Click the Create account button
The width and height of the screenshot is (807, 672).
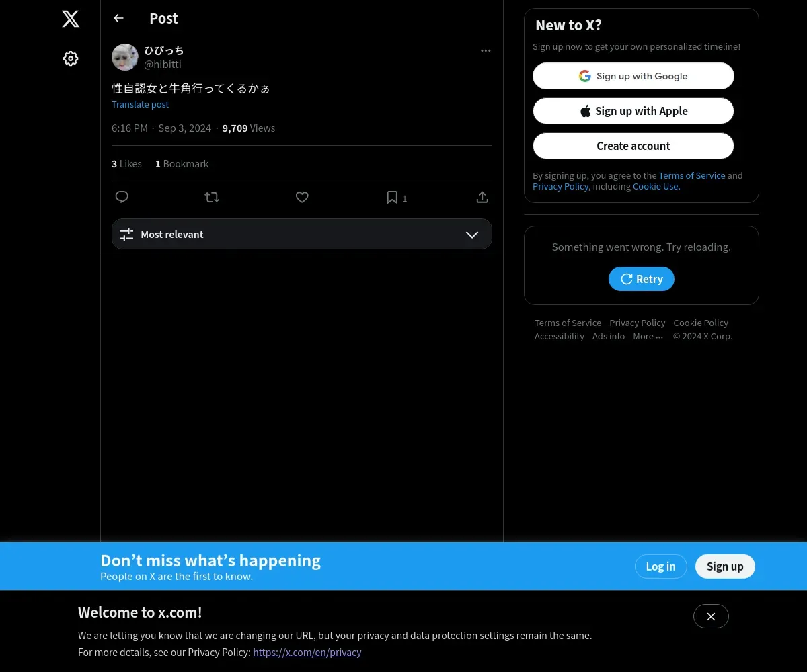tap(633, 146)
